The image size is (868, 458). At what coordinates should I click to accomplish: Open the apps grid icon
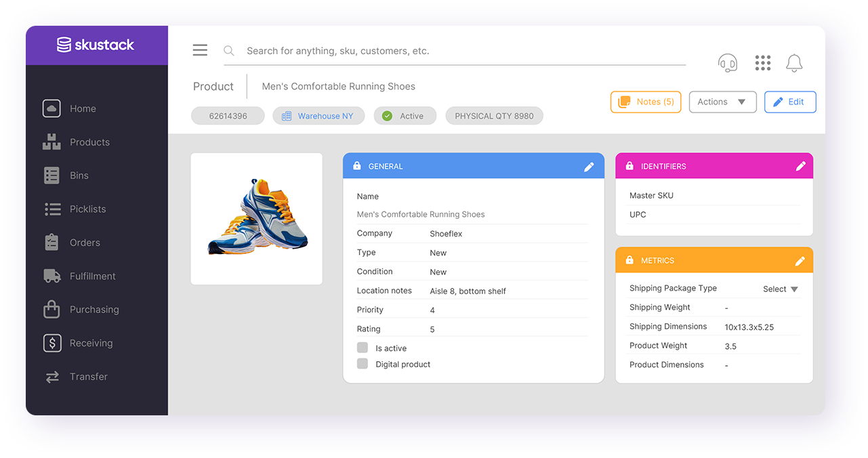[763, 63]
